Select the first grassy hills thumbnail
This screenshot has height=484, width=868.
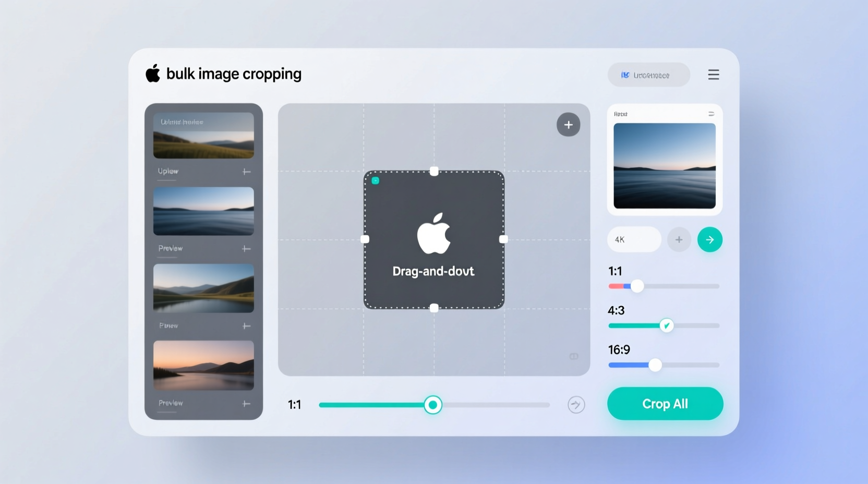203,136
